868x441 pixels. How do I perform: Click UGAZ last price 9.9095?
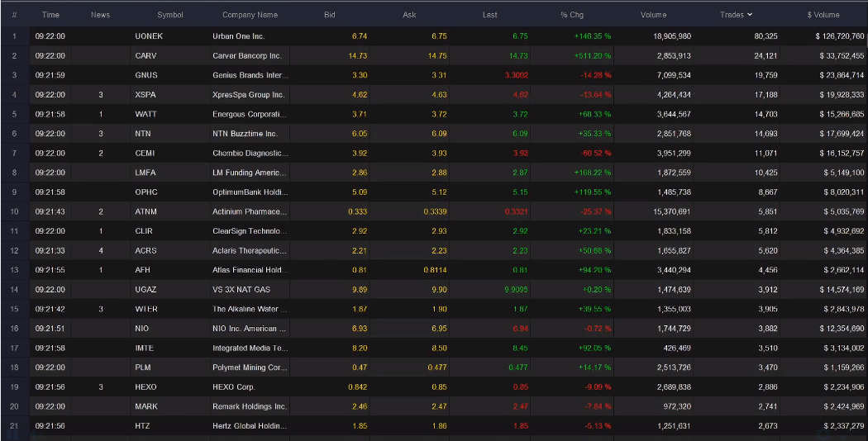pos(517,289)
